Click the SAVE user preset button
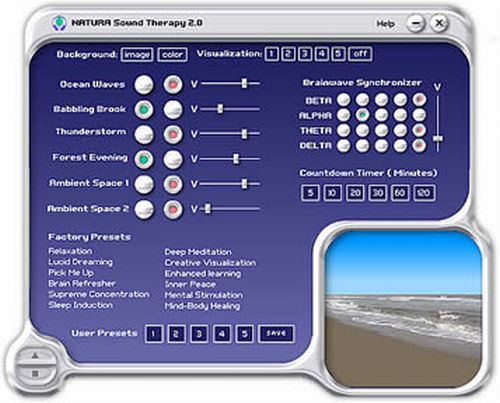 pos(276,334)
